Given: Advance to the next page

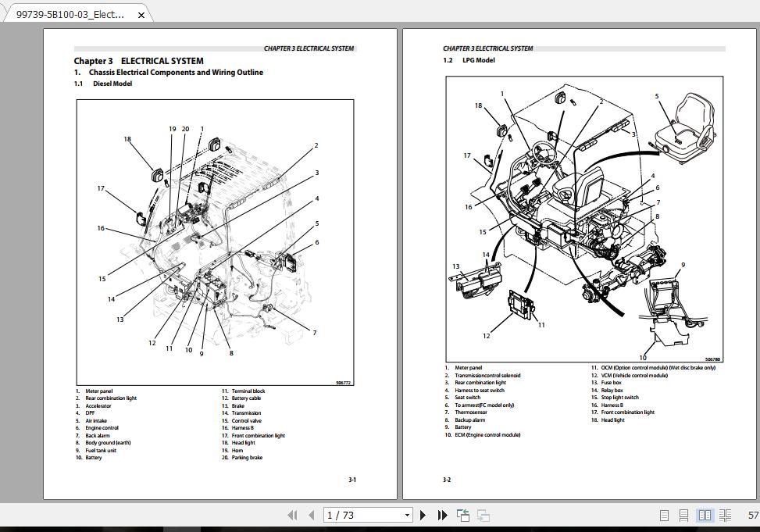Looking at the screenshot, I should click(423, 515).
